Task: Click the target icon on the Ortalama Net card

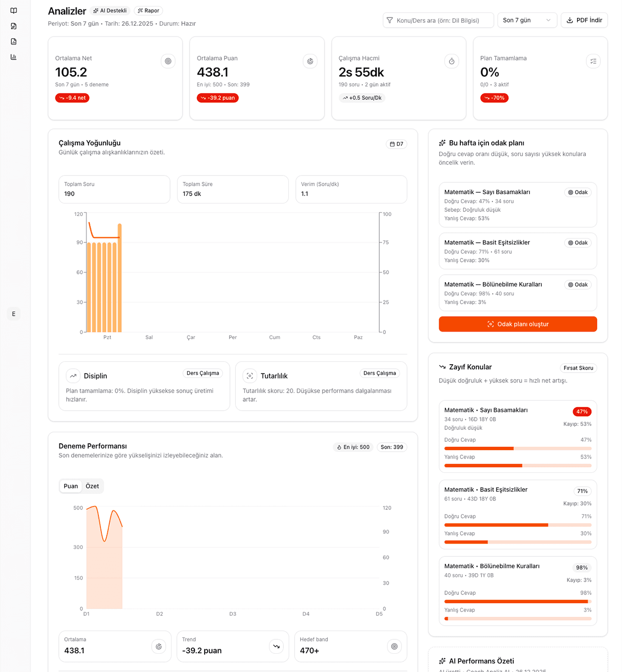Action: click(x=168, y=61)
